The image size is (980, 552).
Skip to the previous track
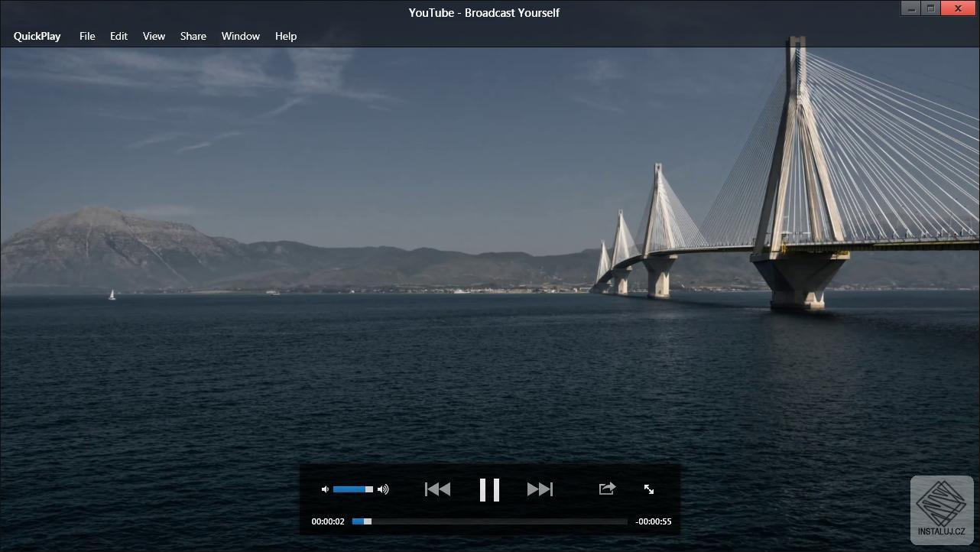[x=437, y=489]
